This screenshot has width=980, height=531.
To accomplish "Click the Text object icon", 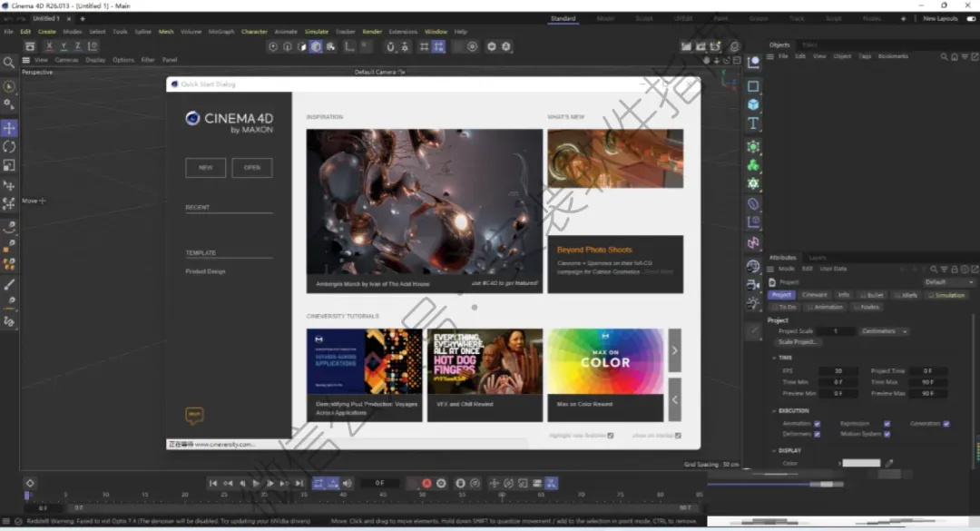I will point(753,123).
